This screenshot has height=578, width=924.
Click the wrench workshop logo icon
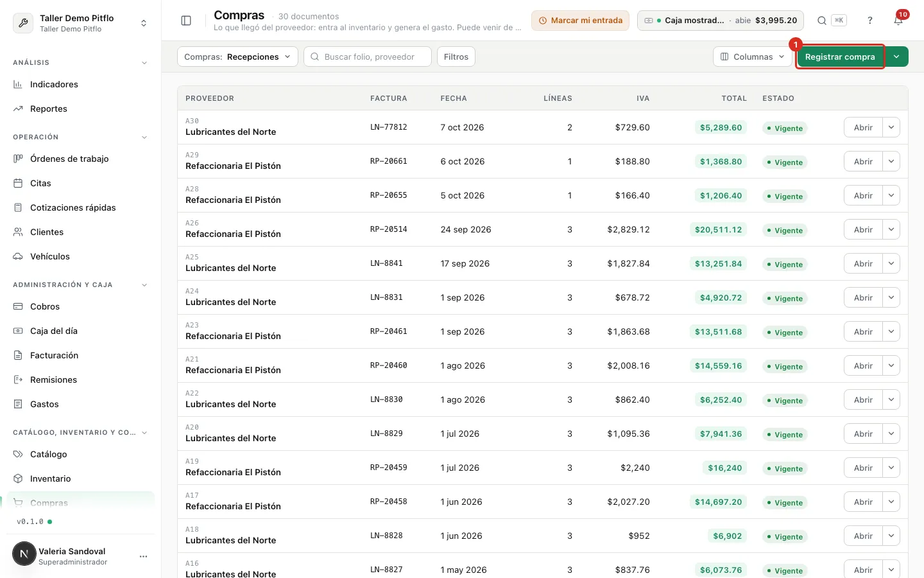[x=23, y=23]
